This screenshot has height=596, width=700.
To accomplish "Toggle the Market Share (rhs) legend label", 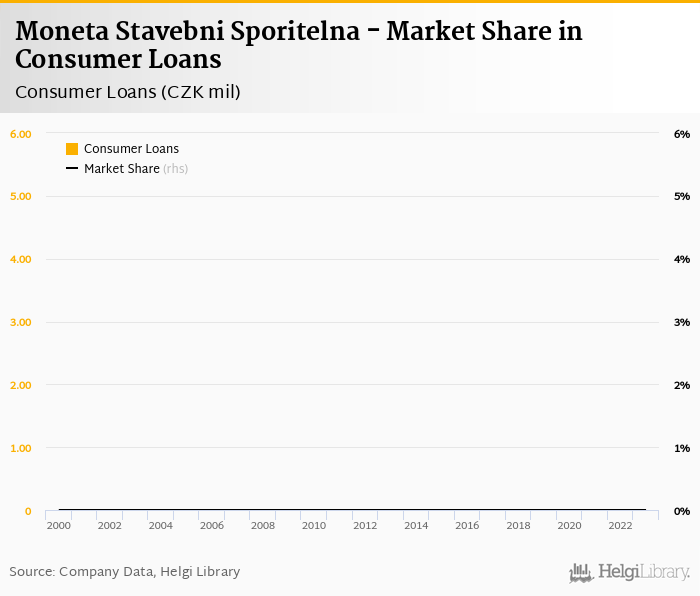I will click(136, 169).
